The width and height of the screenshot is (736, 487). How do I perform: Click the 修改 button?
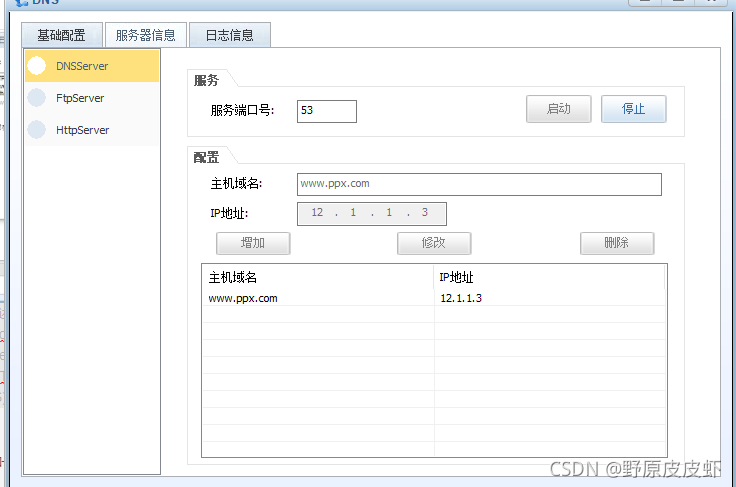point(434,243)
